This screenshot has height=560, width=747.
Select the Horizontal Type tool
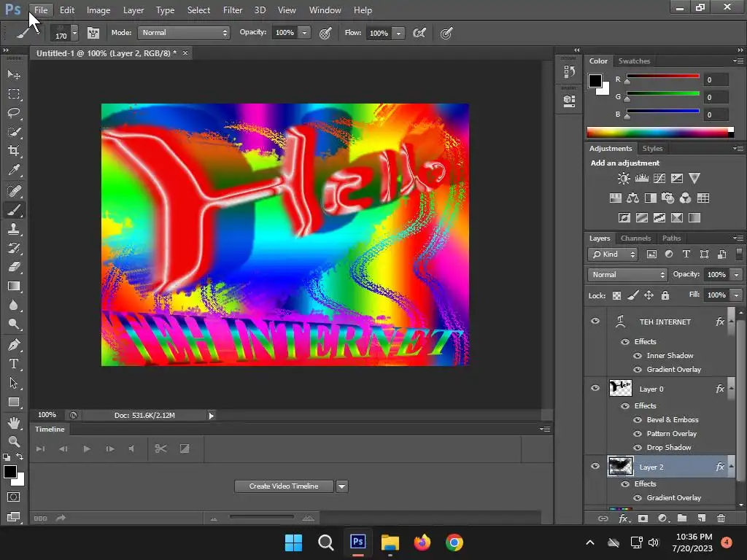click(x=14, y=364)
